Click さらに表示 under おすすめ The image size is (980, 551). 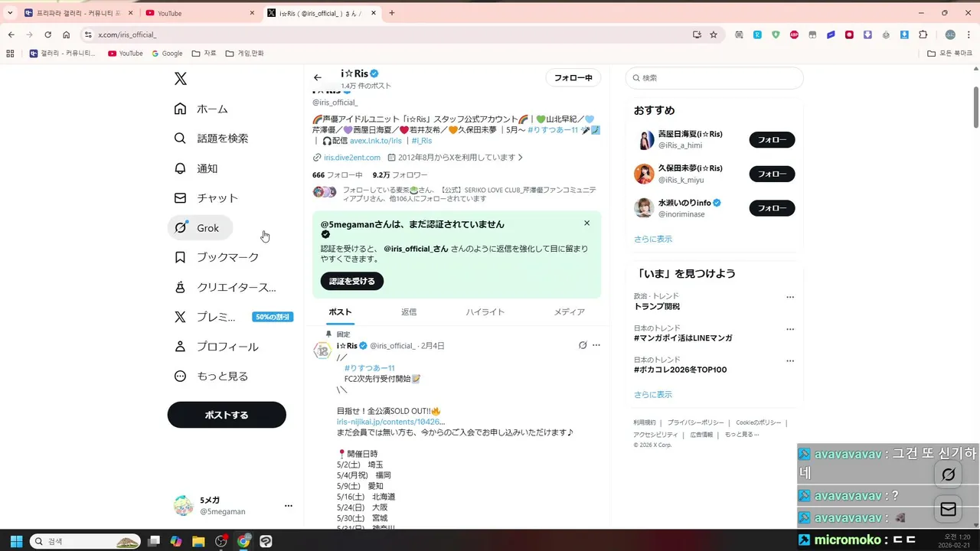[x=653, y=239]
